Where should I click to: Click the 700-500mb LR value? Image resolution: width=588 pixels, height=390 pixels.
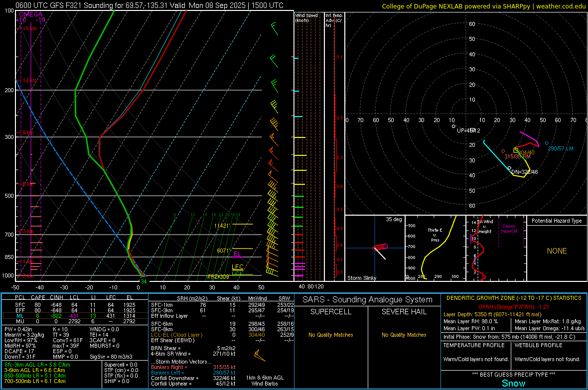click(x=35, y=381)
